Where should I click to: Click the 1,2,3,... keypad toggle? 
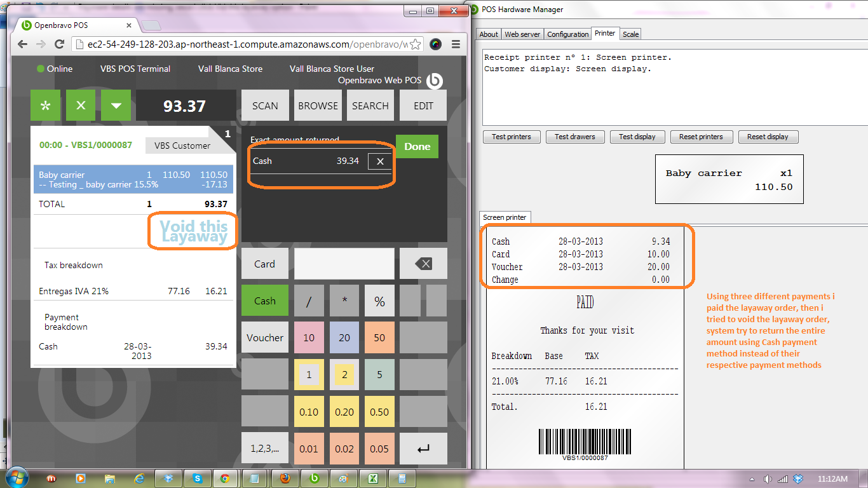click(x=265, y=449)
